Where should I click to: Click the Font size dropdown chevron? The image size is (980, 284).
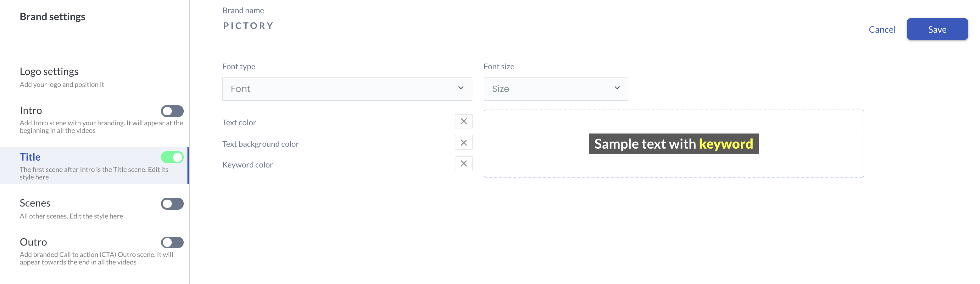coord(617,88)
